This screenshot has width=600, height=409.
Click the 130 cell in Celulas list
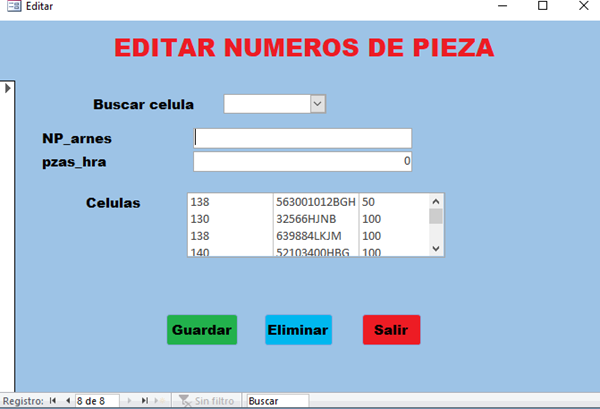(x=200, y=219)
